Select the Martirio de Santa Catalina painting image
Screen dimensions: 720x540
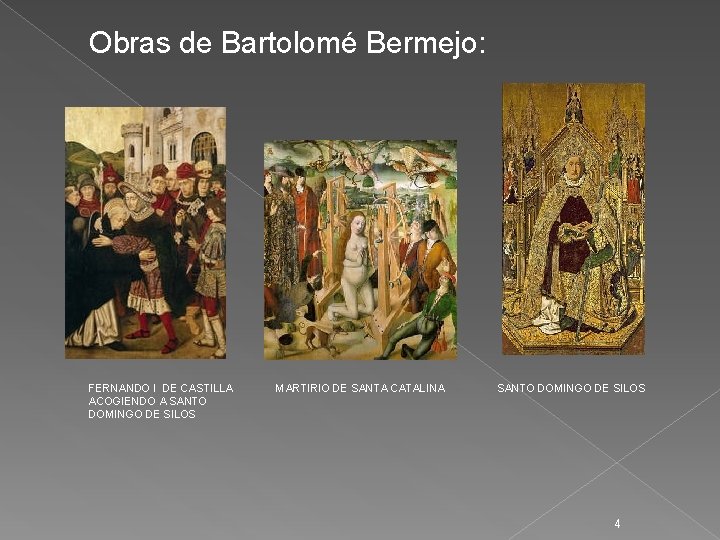point(360,250)
